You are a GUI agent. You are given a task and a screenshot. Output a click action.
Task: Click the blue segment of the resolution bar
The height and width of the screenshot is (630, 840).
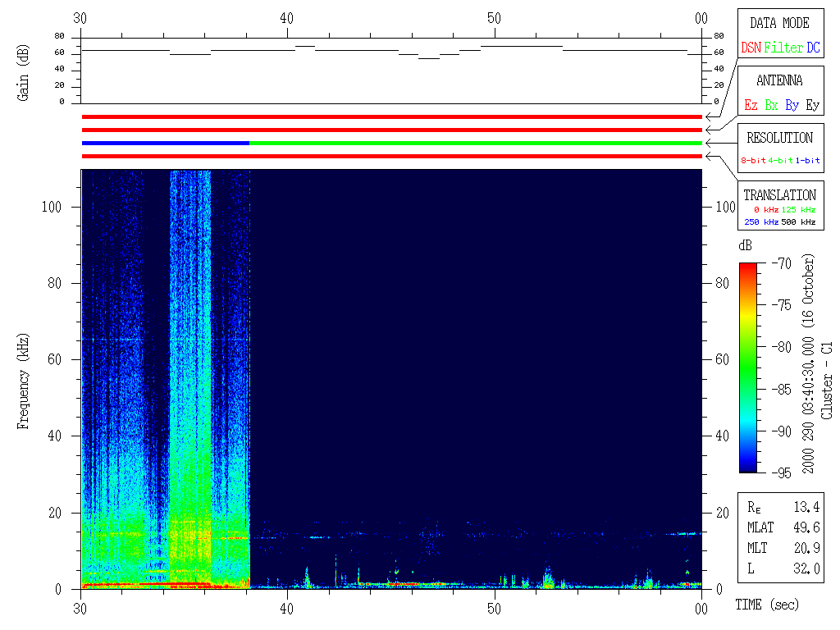(x=164, y=143)
